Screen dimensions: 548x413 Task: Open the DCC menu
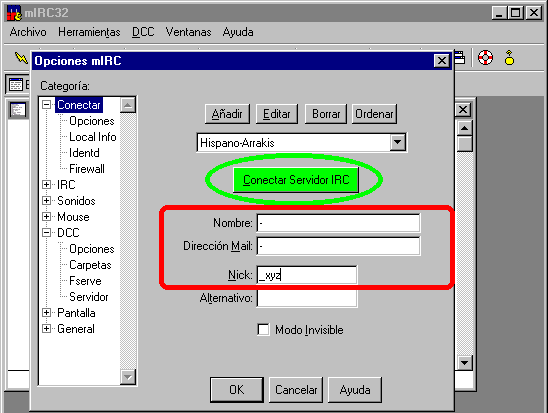click(143, 32)
